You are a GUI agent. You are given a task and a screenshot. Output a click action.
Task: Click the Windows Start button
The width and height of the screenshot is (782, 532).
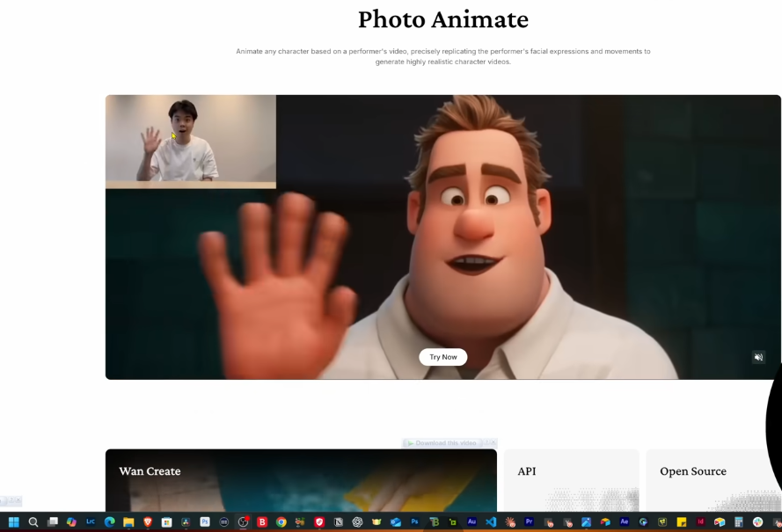13,521
